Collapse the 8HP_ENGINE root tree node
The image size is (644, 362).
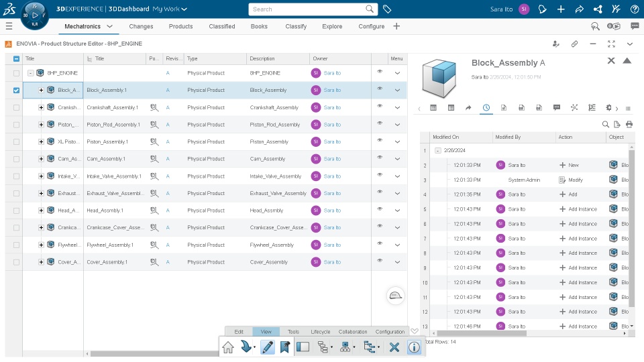31,72
